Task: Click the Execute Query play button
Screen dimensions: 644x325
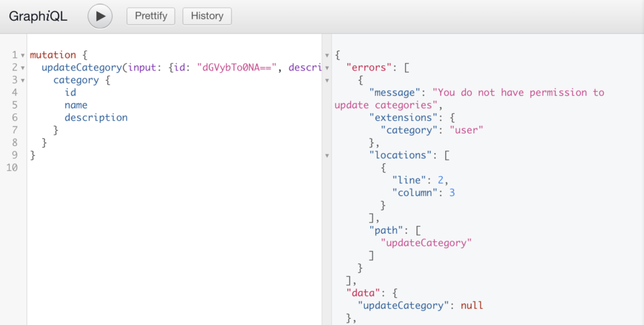Action: click(x=100, y=16)
